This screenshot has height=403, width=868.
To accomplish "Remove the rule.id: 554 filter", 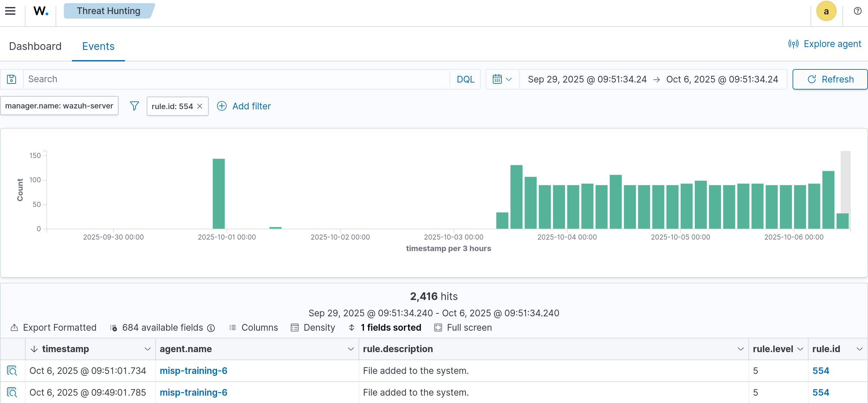I will click(200, 106).
